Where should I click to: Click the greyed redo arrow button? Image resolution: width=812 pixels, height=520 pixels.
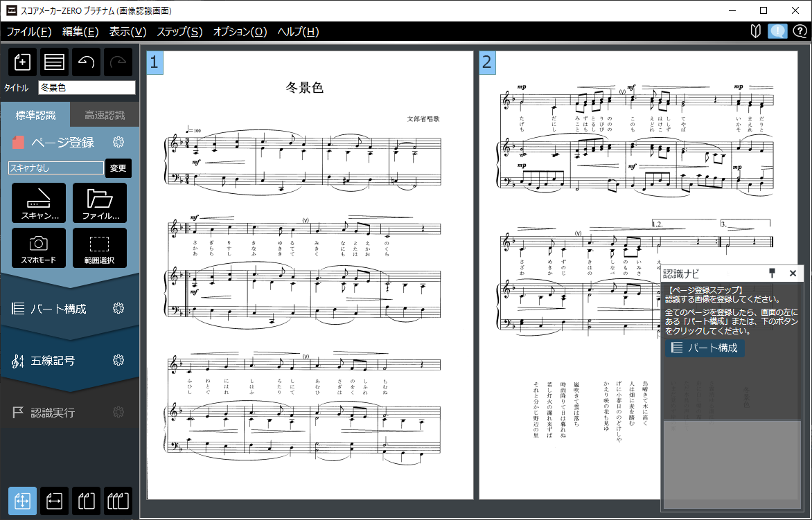coord(118,62)
